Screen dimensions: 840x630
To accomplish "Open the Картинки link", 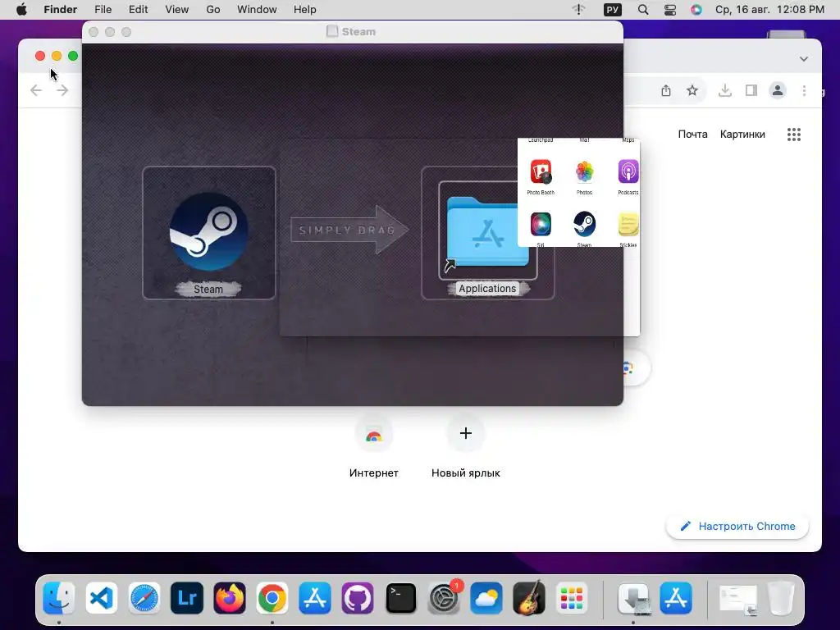I will 742,135.
